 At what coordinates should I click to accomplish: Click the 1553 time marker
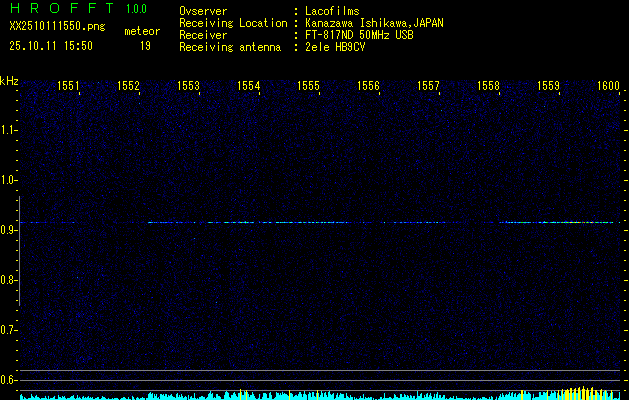tap(188, 87)
